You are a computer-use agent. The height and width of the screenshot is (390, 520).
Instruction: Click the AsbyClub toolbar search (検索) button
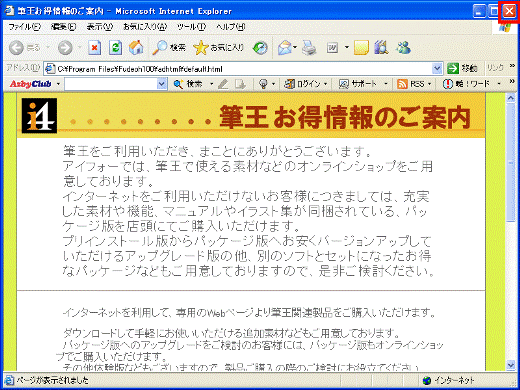[188, 84]
